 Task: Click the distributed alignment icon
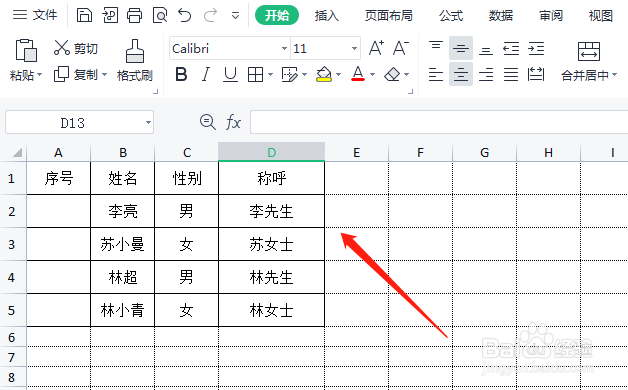coord(536,74)
